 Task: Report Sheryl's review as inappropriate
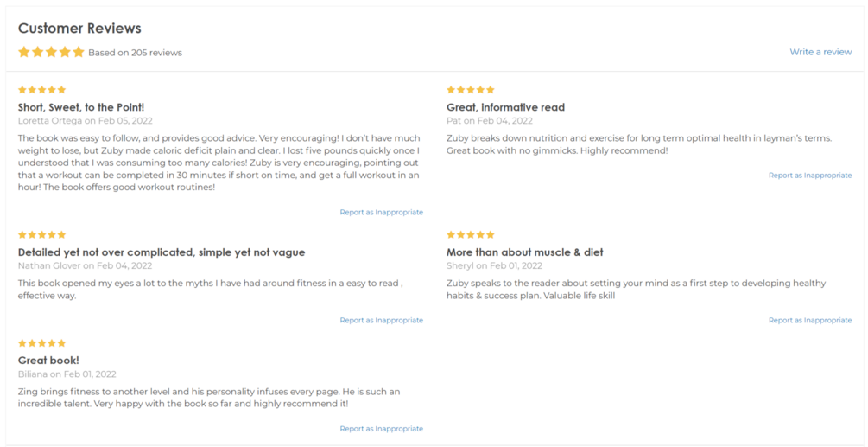tap(810, 320)
